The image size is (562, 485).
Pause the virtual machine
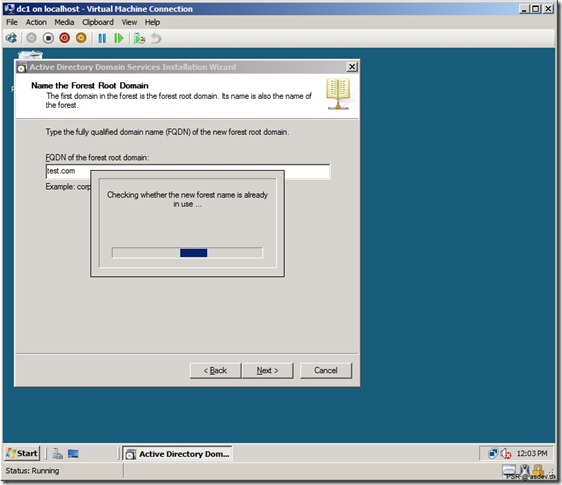tap(102, 38)
